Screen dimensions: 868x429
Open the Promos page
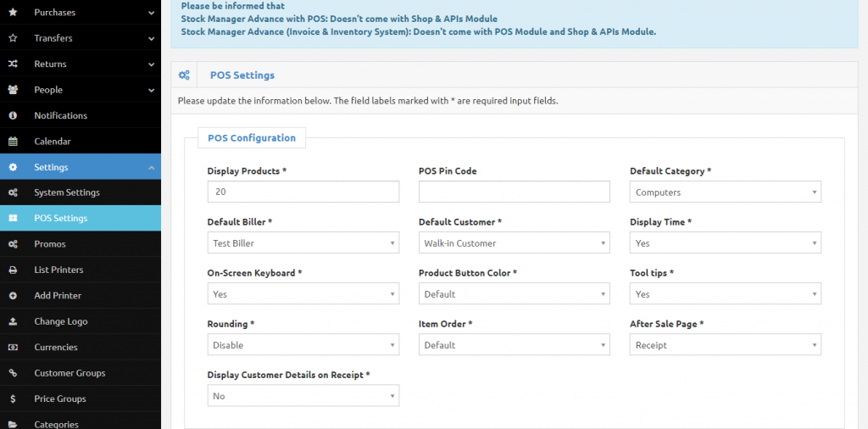pyautogui.click(x=81, y=244)
